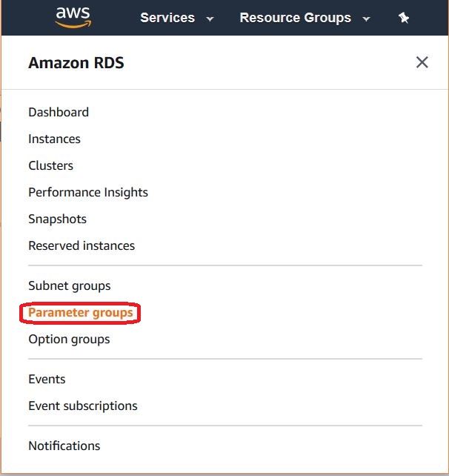Go to Event subscriptions
The height and width of the screenshot is (476, 449).
tap(83, 406)
